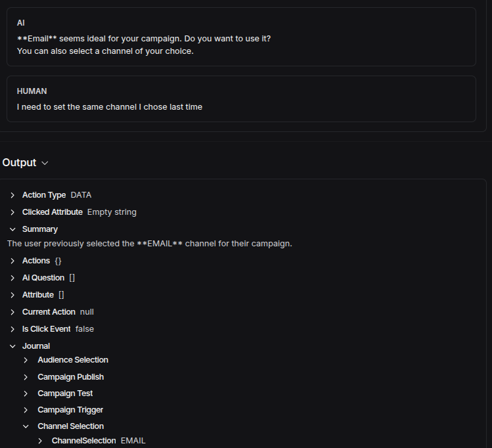Collapse the Journal tree node
The image size is (492, 448).
(x=12, y=346)
